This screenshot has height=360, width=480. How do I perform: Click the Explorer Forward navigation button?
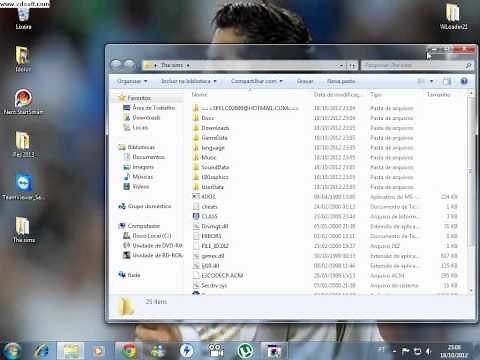coord(130,65)
